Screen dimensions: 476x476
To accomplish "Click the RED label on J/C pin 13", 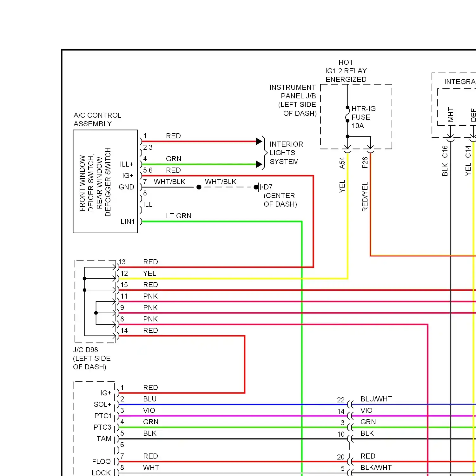I will coord(150,262).
